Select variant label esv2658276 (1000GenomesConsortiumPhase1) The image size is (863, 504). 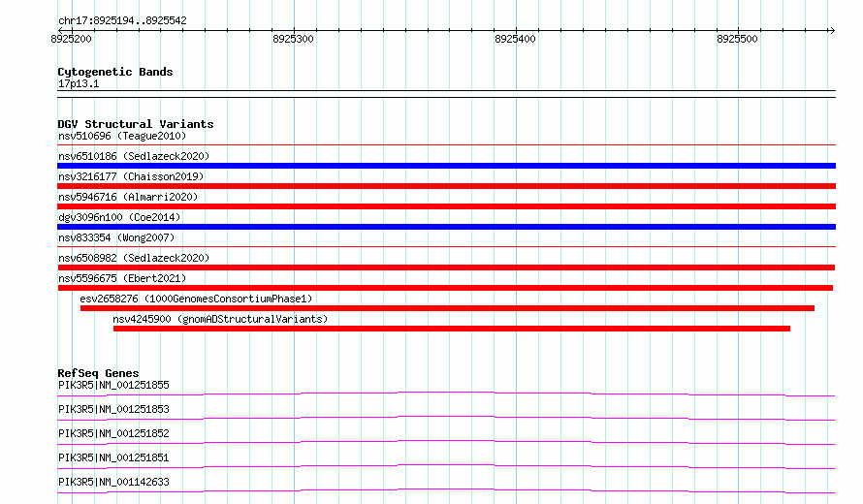pyautogui.click(x=196, y=299)
